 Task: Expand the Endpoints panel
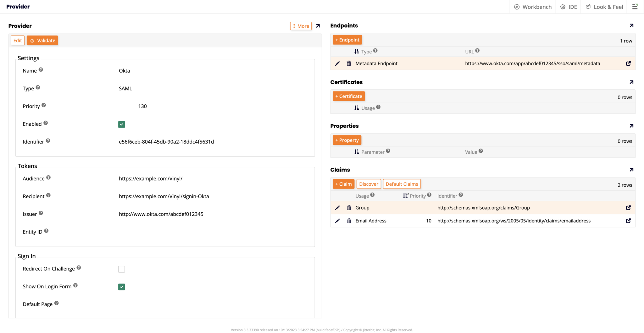tap(631, 25)
